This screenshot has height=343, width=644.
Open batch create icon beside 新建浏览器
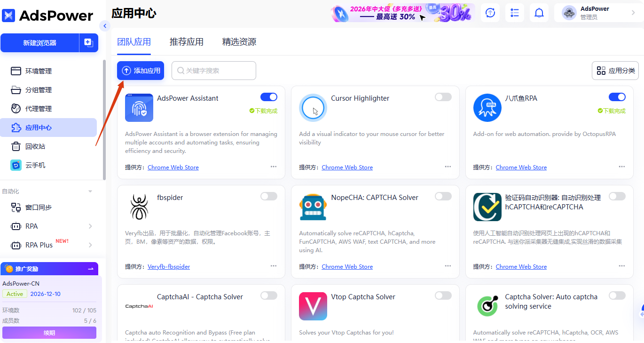[89, 43]
